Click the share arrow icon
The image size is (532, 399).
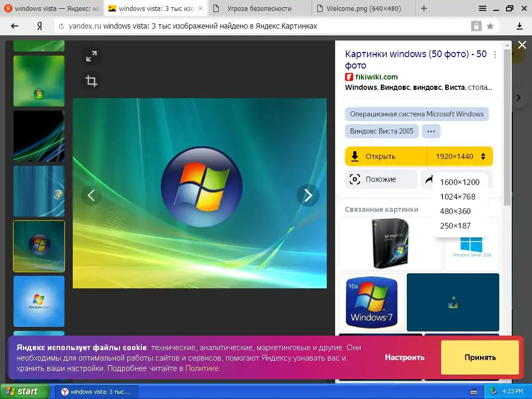point(429,179)
